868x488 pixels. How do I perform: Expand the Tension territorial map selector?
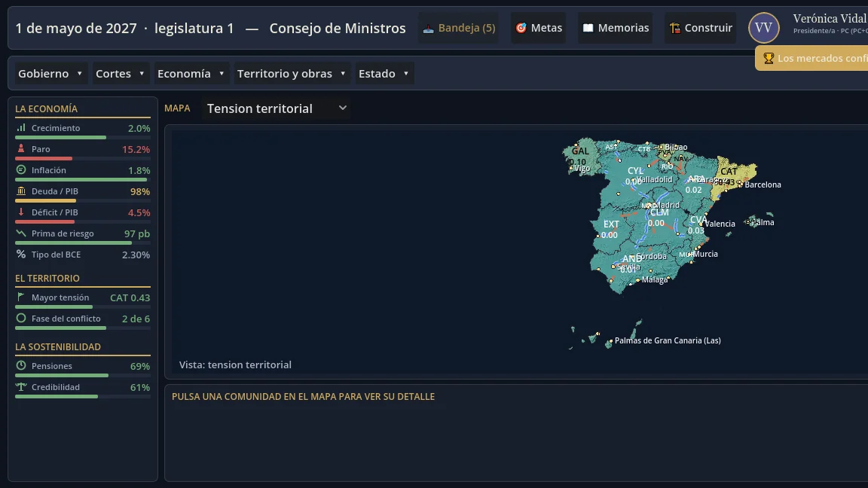coord(277,108)
